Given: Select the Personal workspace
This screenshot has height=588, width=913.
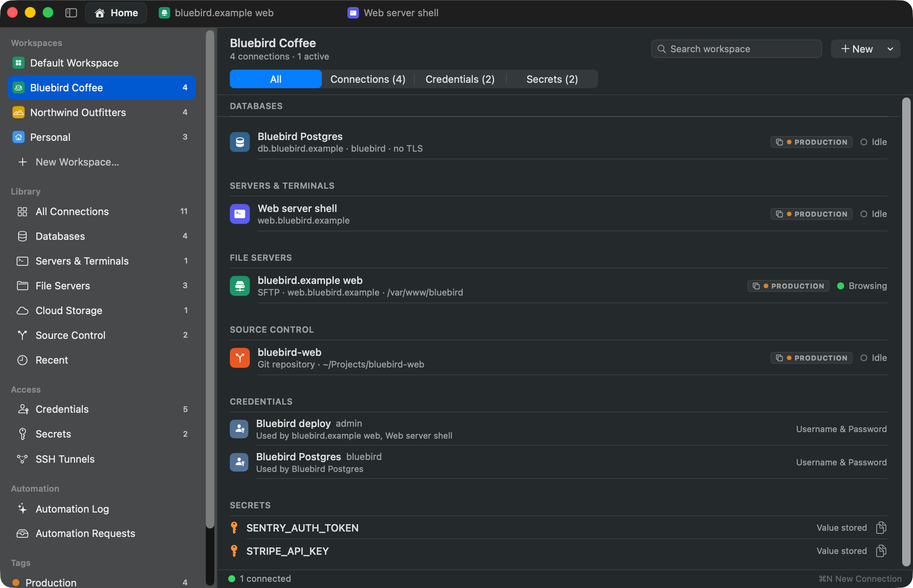Looking at the screenshot, I should (101, 137).
